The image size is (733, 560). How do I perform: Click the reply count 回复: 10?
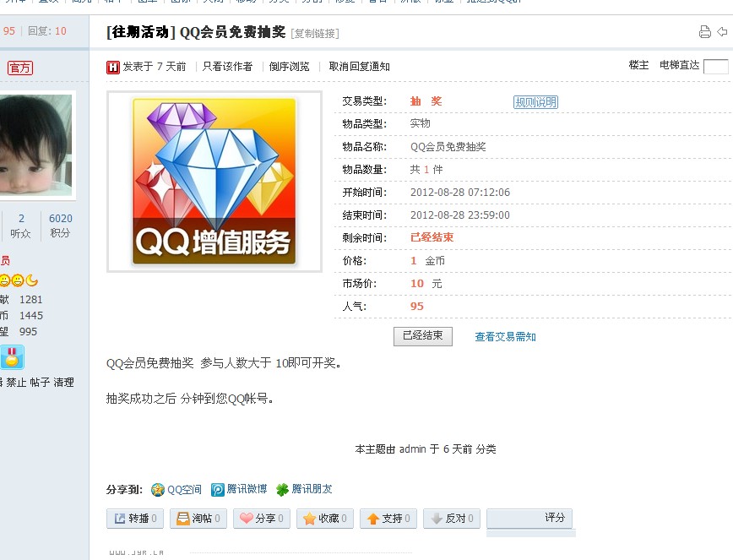tap(46, 31)
